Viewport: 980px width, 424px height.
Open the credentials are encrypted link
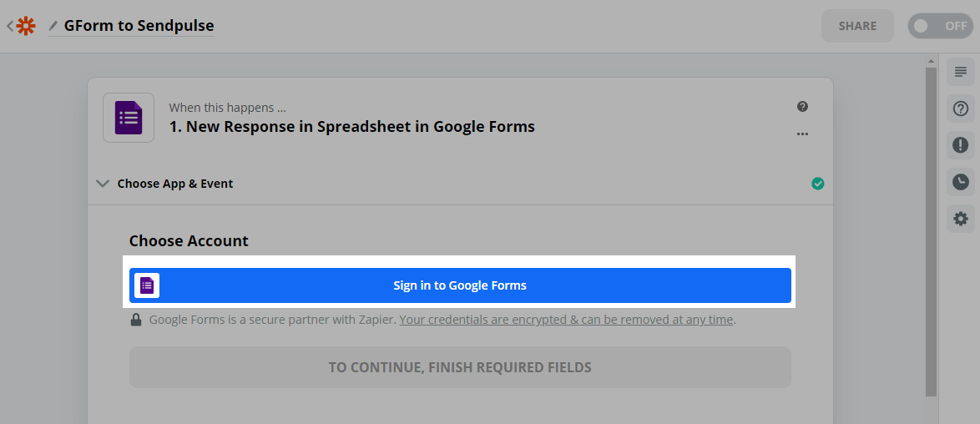pos(567,320)
